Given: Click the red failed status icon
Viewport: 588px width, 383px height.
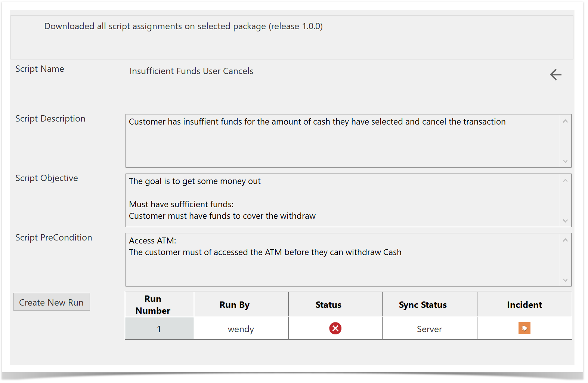Looking at the screenshot, I should 335,328.
